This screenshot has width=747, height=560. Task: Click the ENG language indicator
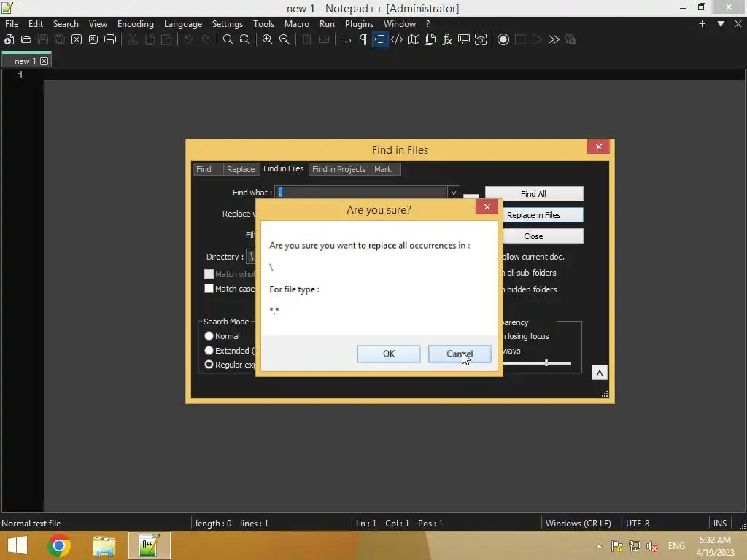point(676,546)
